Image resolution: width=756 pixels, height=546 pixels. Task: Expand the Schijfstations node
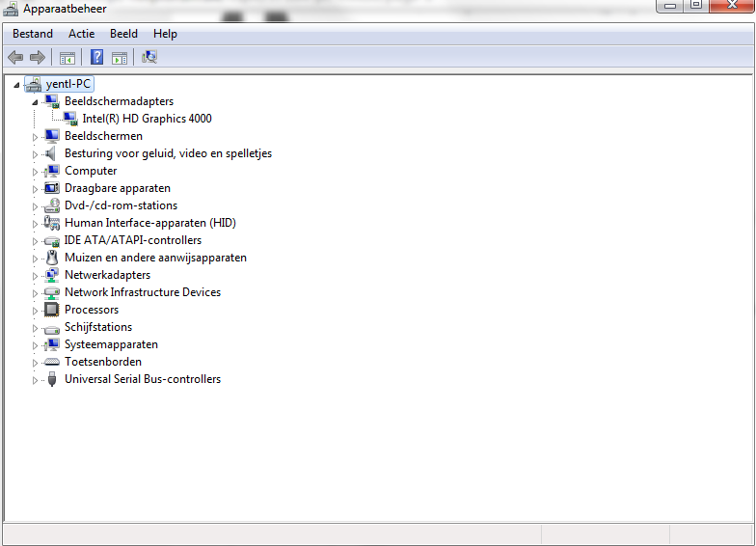click(35, 328)
